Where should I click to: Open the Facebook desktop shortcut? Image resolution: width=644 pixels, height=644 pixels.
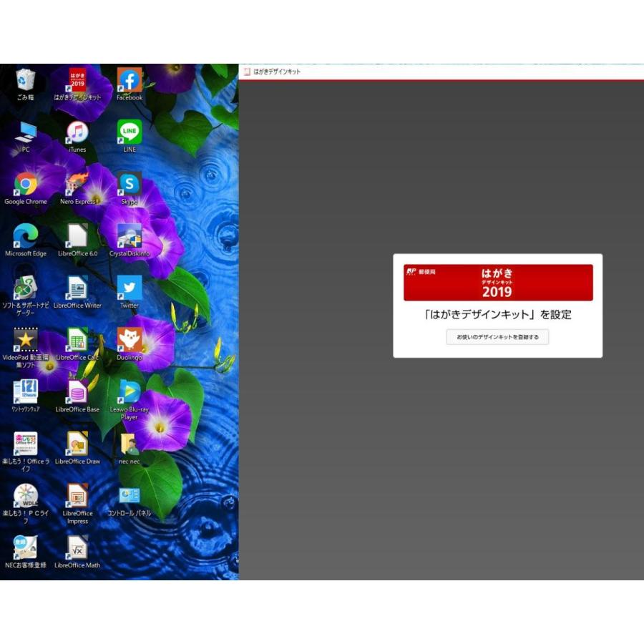pos(130,80)
